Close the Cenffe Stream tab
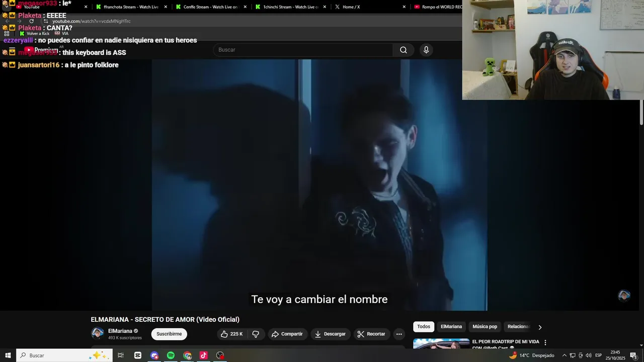This screenshot has height=362, width=644. (x=245, y=7)
